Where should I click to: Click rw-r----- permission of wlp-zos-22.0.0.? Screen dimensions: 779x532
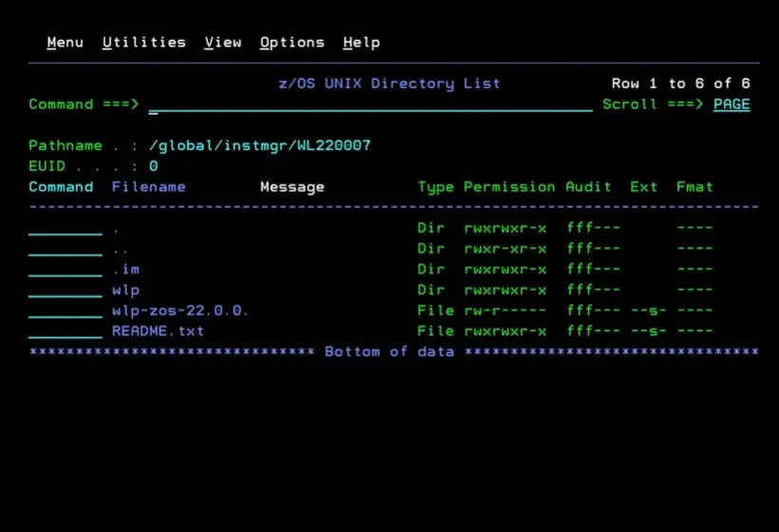point(504,311)
